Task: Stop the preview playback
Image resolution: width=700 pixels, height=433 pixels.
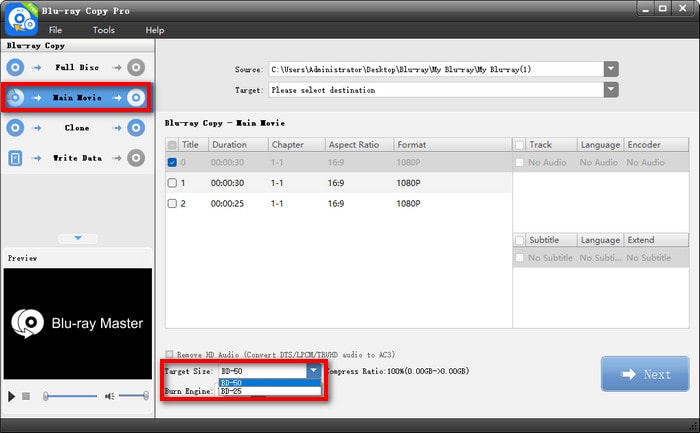Action: click(26, 396)
